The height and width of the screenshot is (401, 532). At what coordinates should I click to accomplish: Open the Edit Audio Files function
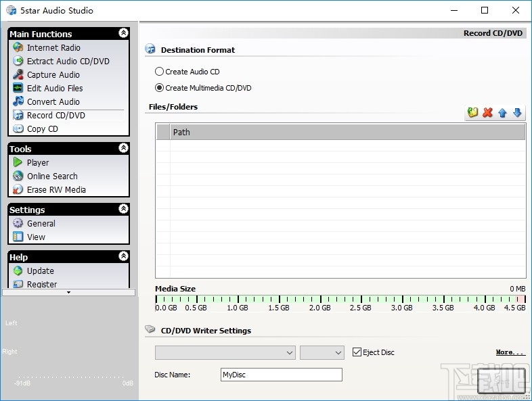point(55,88)
